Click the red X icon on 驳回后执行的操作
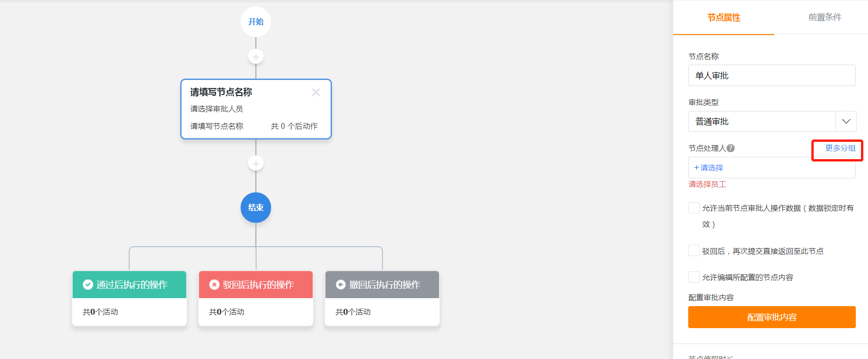This screenshot has width=868, height=359. pos(214,284)
